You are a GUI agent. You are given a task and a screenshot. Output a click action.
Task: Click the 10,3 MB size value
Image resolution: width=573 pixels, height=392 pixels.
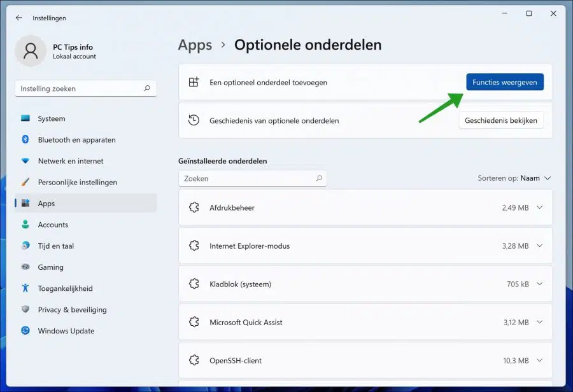pyautogui.click(x=516, y=361)
